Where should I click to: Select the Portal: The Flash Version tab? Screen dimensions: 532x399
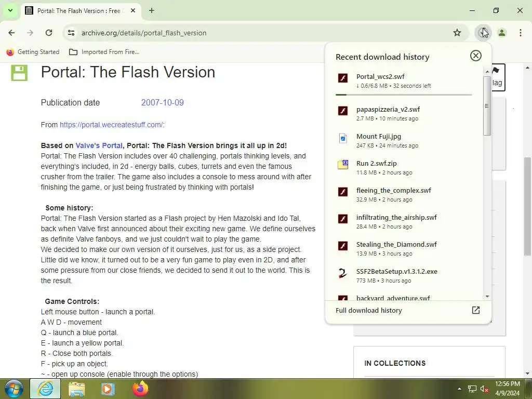click(82, 11)
